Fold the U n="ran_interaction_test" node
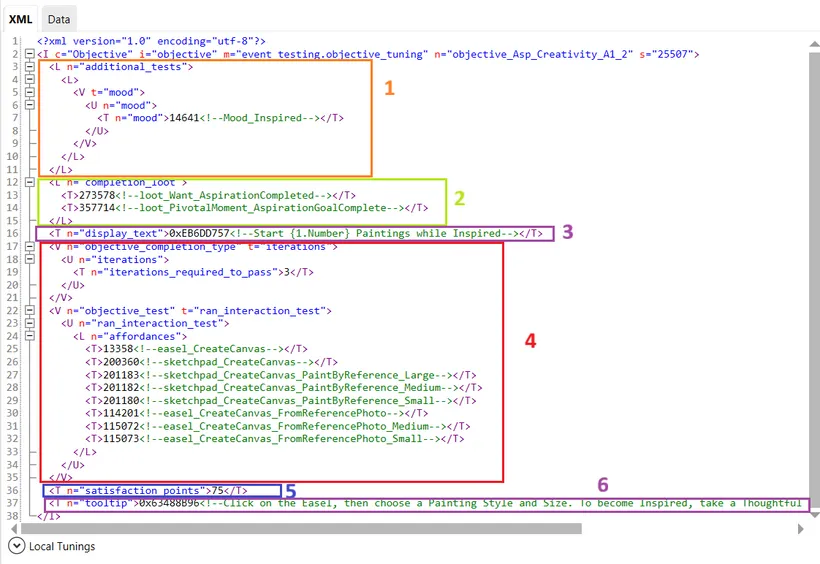Image resolution: width=820 pixels, height=564 pixels. [30, 323]
